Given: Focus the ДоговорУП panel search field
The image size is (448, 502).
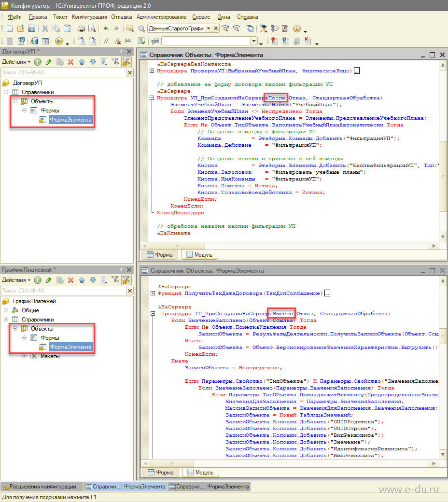Looking at the screenshot, I should tap(63, 72).
